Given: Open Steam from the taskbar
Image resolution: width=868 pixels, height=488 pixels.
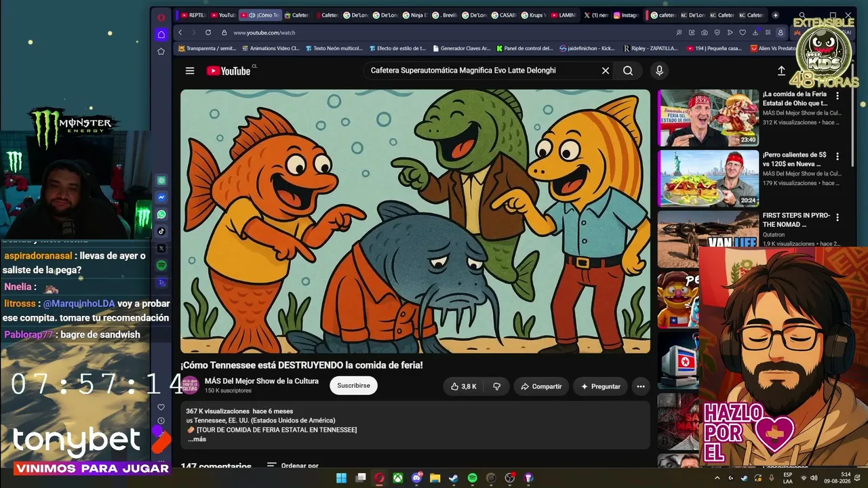Looking at the screenshot, I should [x=454, y=478].
